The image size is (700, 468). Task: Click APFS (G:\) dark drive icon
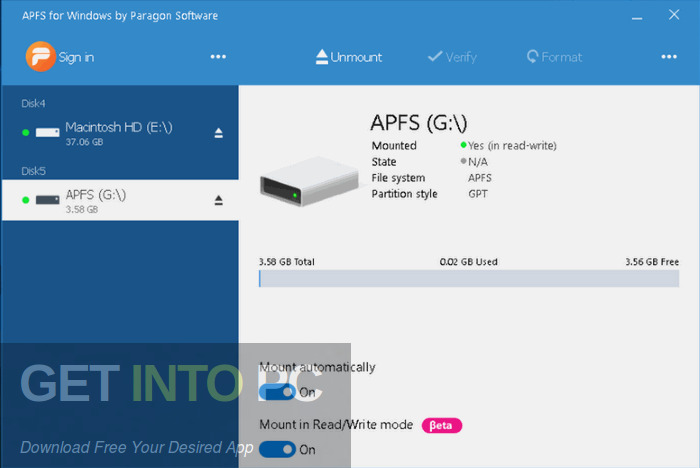(47, 200)
